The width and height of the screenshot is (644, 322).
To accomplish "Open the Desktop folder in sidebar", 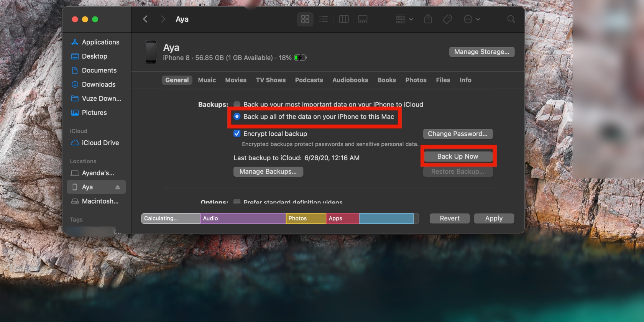I will point(96,56).
